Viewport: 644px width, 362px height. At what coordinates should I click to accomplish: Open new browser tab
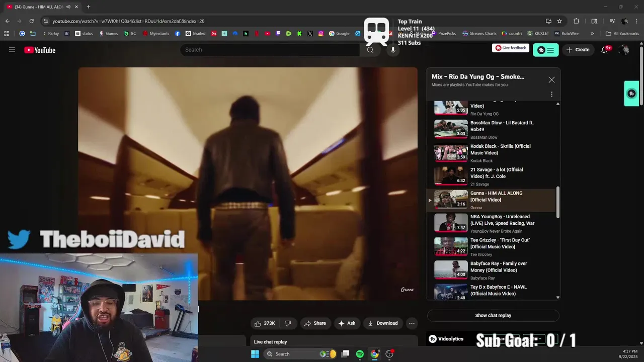pyautogui.click(x=88, y=7)
